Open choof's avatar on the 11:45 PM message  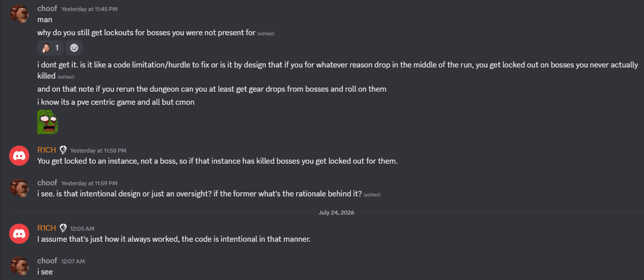pyautogui.click(x=19, y=14)
